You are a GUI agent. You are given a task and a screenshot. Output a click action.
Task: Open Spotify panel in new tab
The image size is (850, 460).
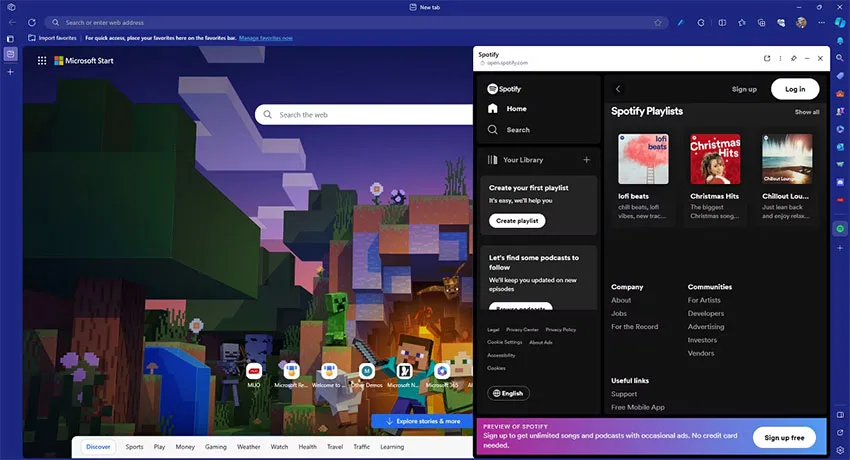767,58
